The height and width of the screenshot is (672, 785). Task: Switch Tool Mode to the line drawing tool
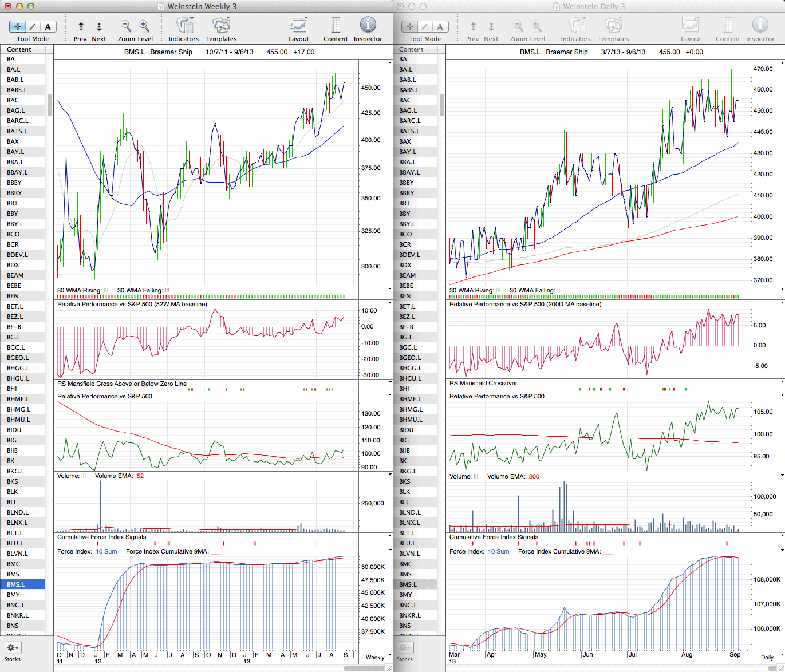click(x=33, y=26)
